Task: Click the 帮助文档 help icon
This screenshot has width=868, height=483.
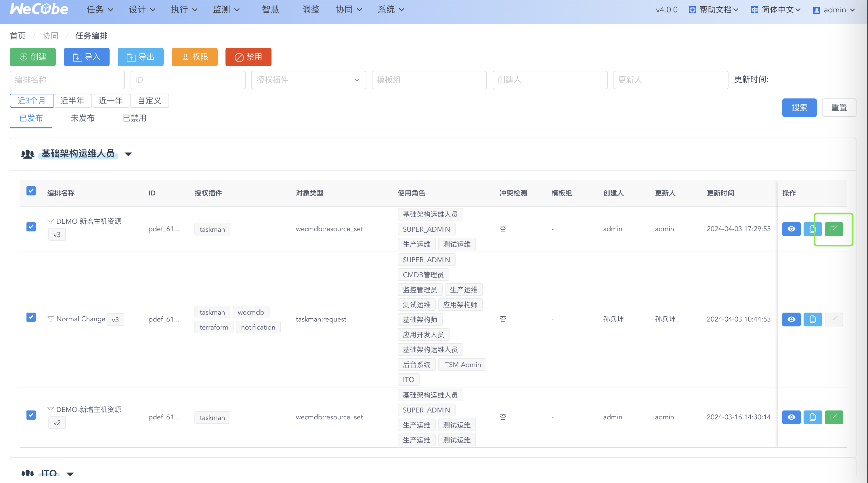Action: pyautogui.click(x=693, y=10)
